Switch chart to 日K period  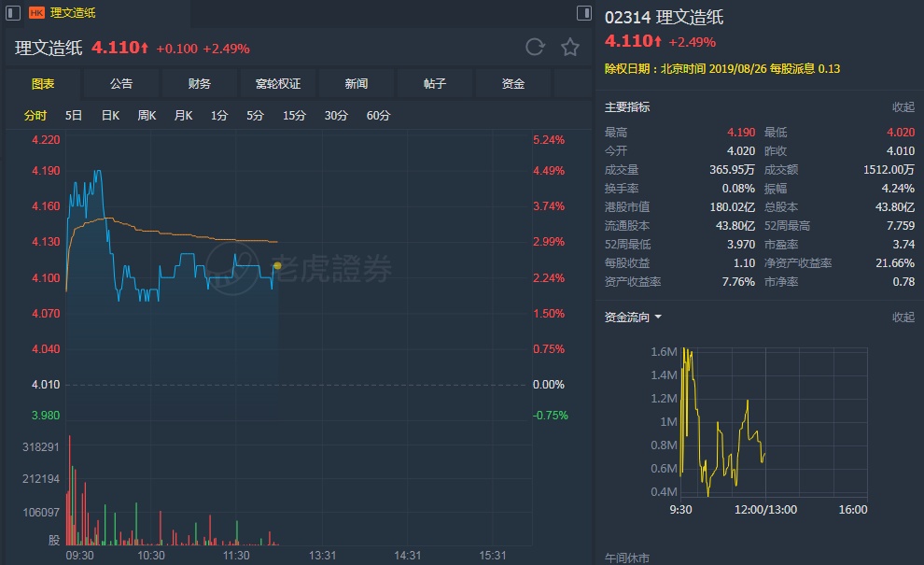[110, 116]
